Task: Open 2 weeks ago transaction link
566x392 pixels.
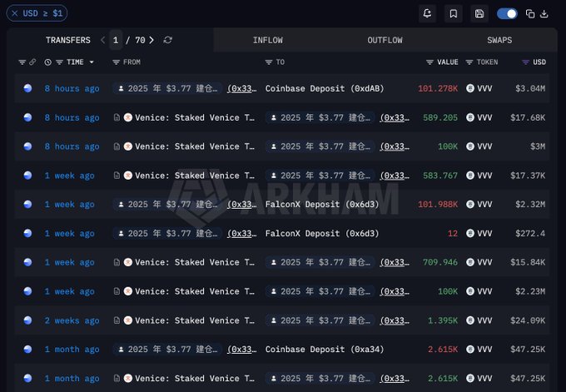Action: 72,320
